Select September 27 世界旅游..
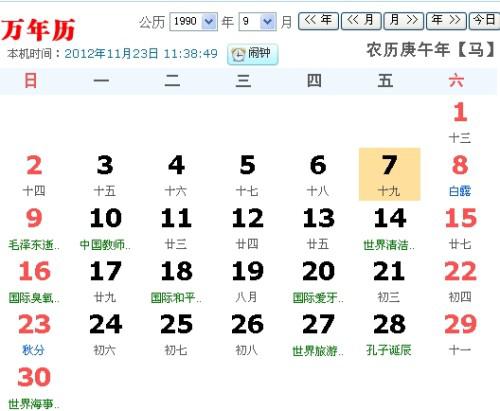This screenshot has height=411, width=500. pyautogui.click(x=318, y=334)
